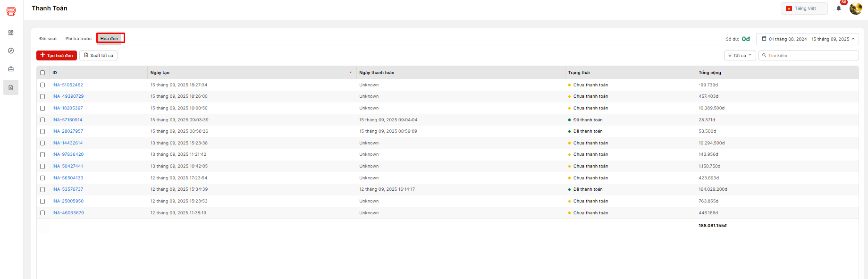Check the box for invoice INA-51052462
868x279 pixels.
pos(42,85)
